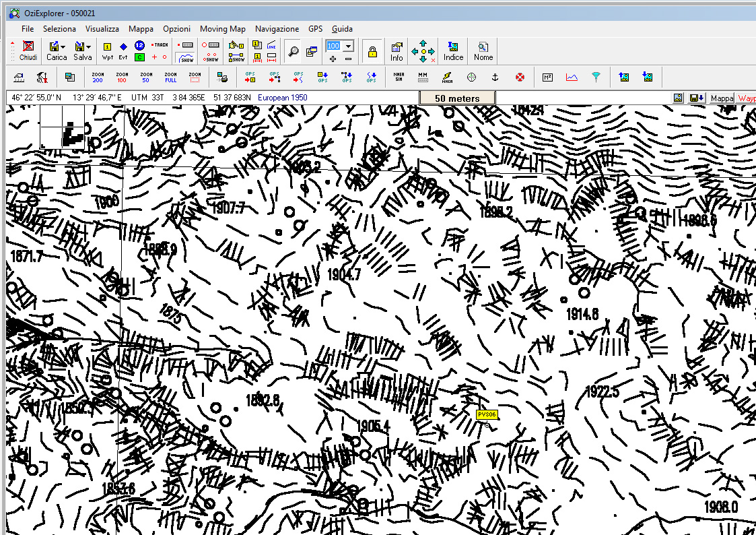756x535 pixels.
Task: Click the PVS06 waypoint label on map
Action: pos(486,415)
